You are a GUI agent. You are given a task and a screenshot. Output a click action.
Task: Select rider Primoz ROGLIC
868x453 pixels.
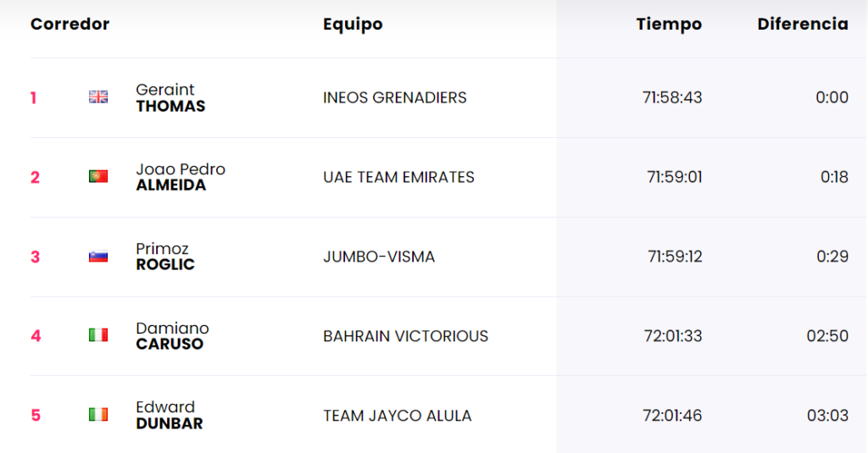[165, 257]
